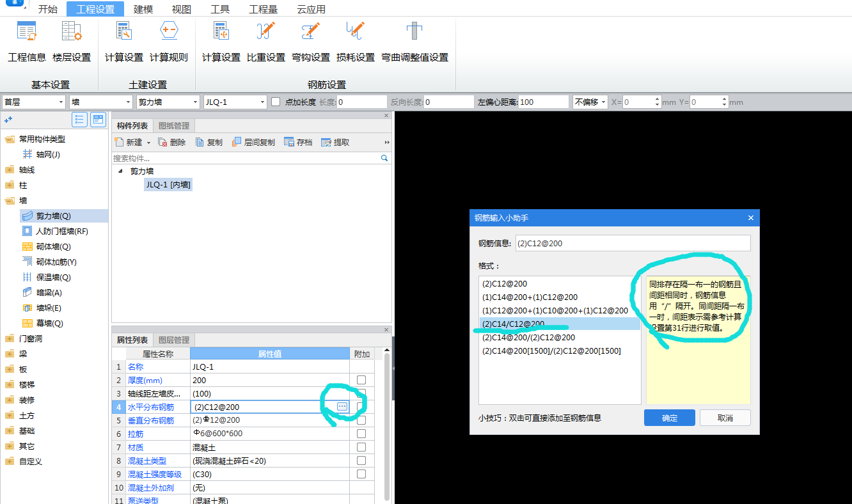Click 删除 delete component button
This screenshot has height=504, width=852.
pyautogui.click(x=172, y=142)
